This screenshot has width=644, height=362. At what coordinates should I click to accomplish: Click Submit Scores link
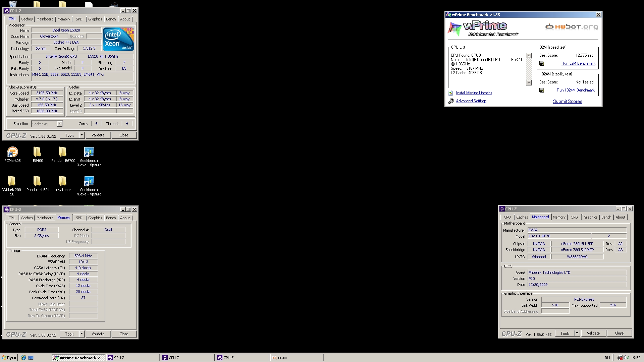coord(568,102)
